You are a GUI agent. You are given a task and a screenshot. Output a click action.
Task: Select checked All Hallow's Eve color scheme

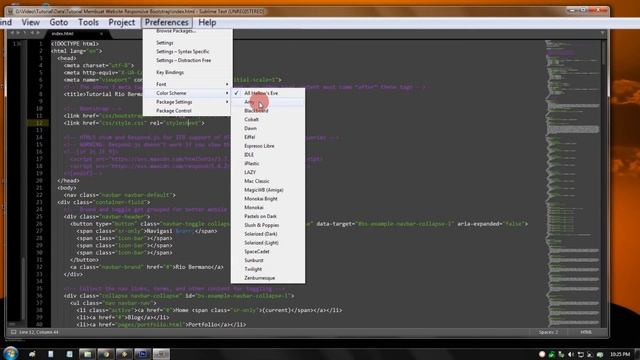pos(268,93)
